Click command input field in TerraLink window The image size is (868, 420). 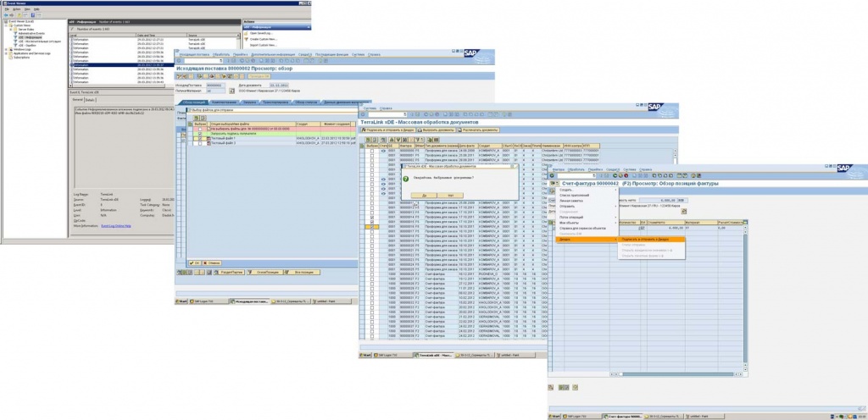coord(387,114)
